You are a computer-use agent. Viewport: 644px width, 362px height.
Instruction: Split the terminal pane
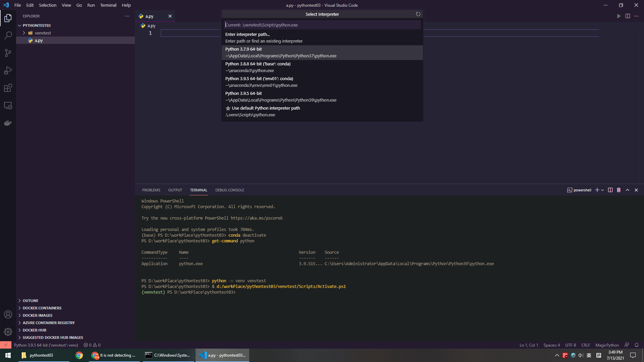point(610,190)
